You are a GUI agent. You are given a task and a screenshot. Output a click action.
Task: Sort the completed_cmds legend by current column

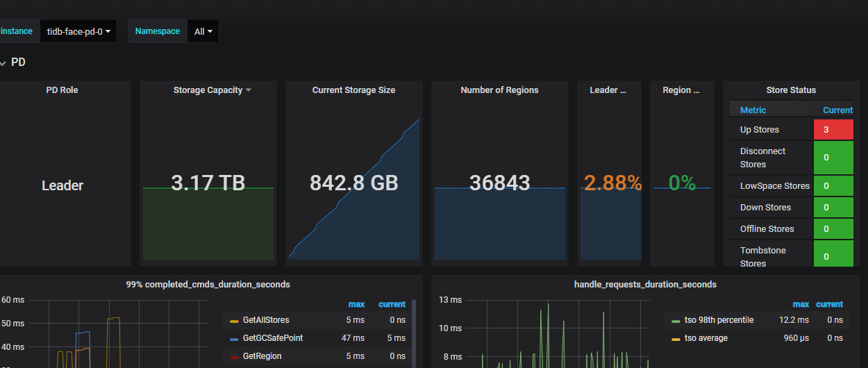click(x=392, y=304)
